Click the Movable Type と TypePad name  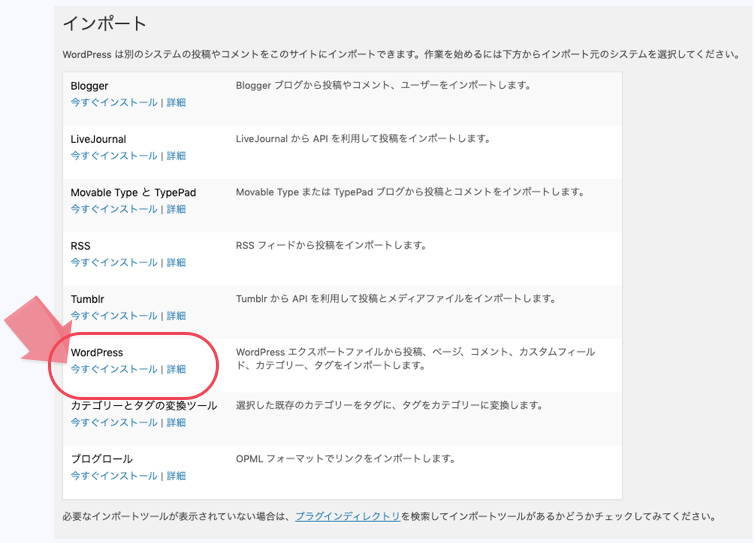[x=133, y=193]
